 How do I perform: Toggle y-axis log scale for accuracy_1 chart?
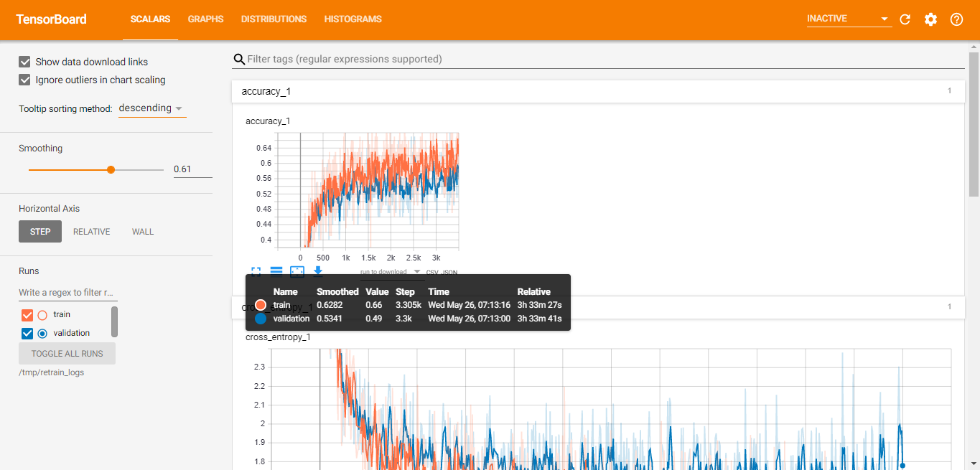276,271
